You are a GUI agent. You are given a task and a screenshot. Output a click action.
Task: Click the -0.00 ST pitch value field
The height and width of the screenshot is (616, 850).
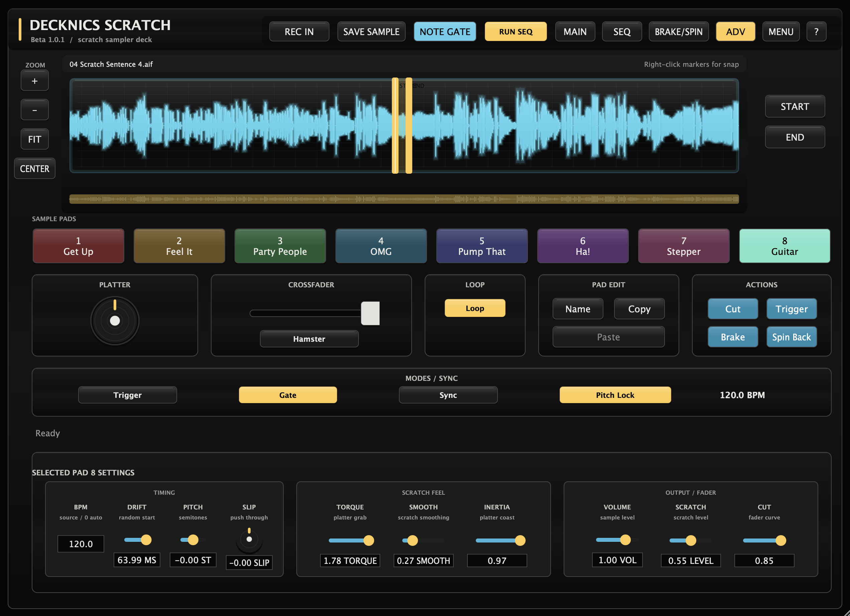click(193, 560)
